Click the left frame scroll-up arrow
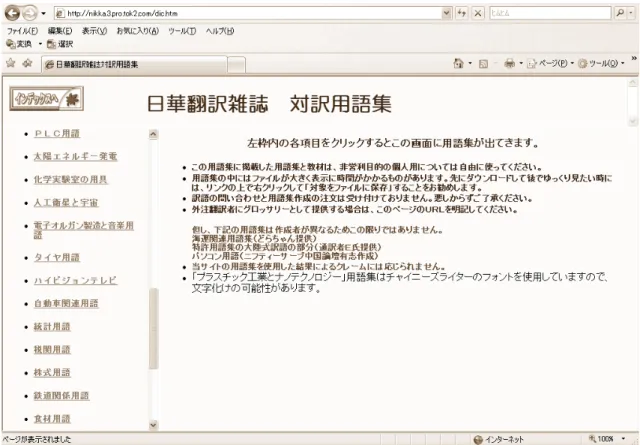This screenshot has height=445, width=640. coord(153,134)
